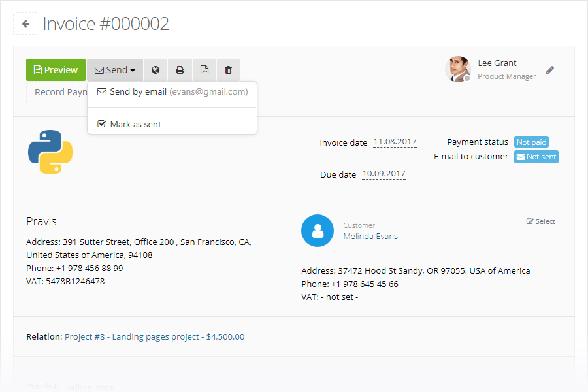Open the invoice Preview

[x=56, y=70]
